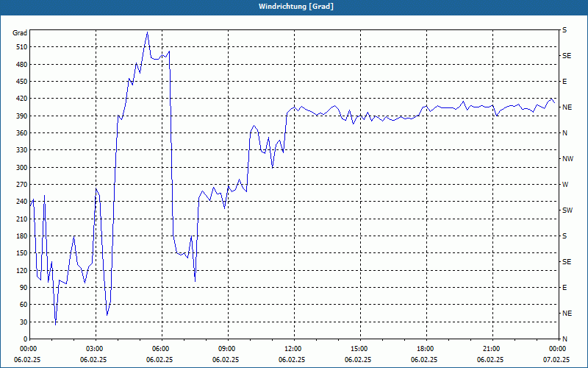Click the 06.02.25 date under 12:00
The width and height of the screenshot is (588, 368).
point(292,359)
